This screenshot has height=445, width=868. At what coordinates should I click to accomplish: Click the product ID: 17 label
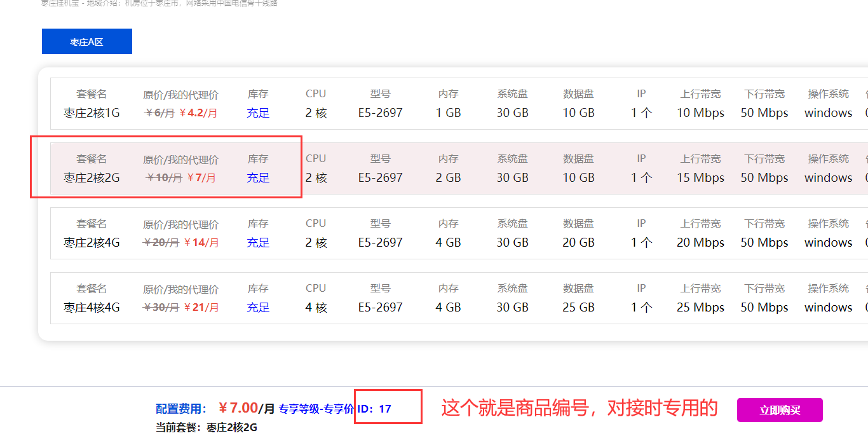[374, 409]
